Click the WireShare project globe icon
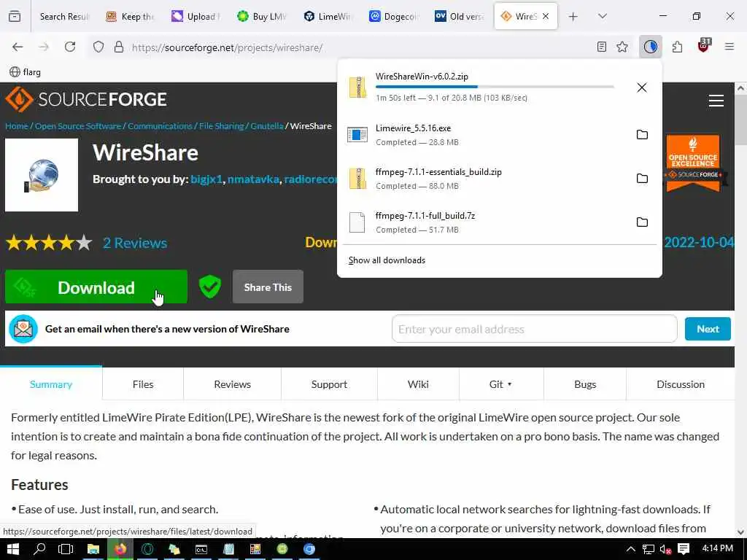The image size is (747, 560). (42, 175)
